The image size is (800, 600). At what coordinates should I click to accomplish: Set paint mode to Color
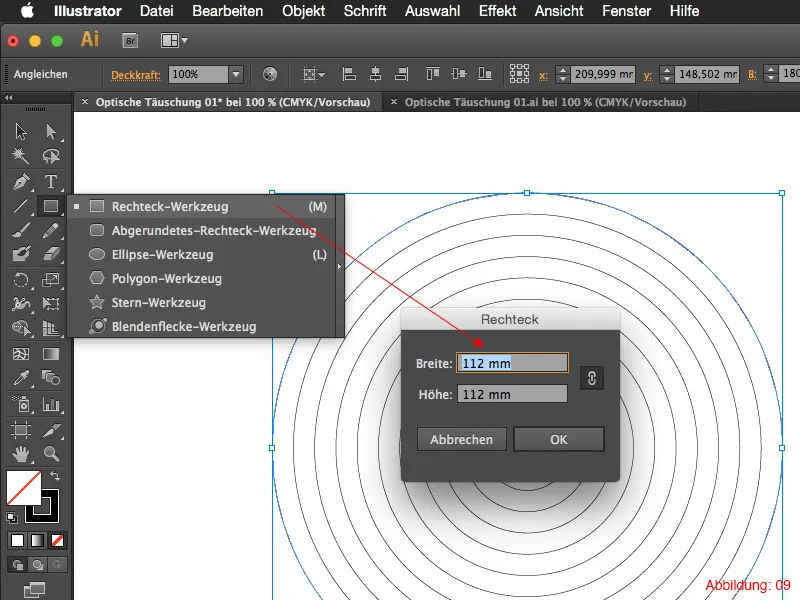17,540
